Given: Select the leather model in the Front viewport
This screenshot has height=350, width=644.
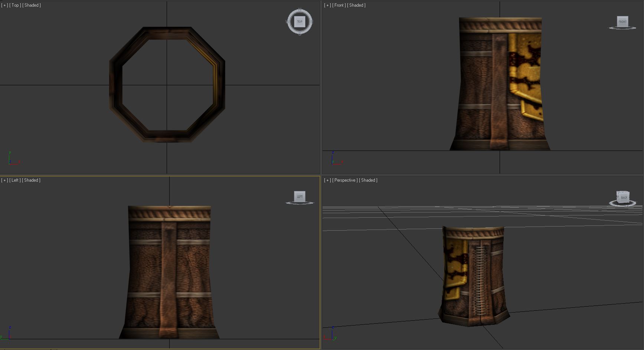Looking at the screenshot, I should (x=500, y=84).
